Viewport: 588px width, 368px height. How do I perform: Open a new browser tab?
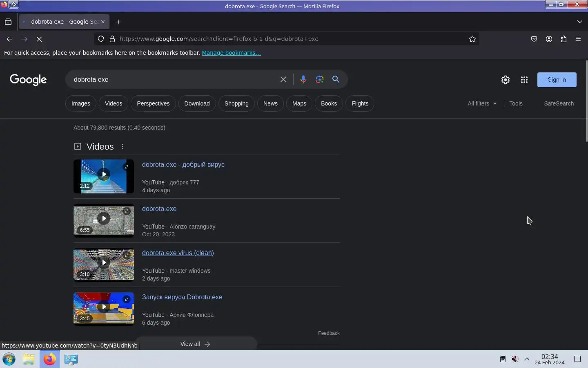[118, 22]
